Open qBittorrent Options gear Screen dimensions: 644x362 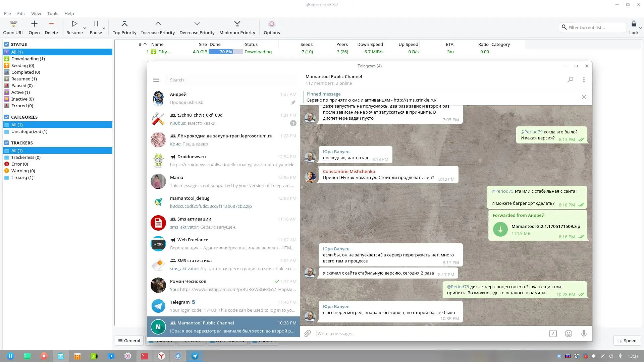click(272, 24)
